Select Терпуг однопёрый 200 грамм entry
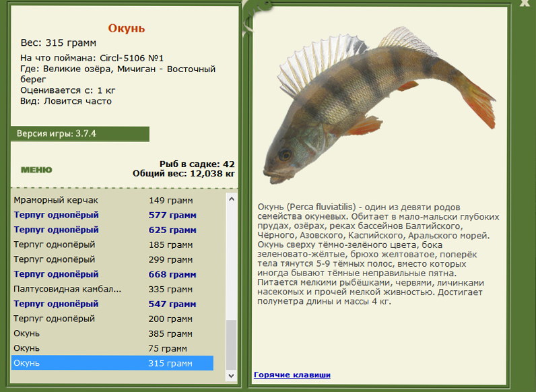Screen dimensions: 536x392 pyautogui.click(x=112, y=319)
